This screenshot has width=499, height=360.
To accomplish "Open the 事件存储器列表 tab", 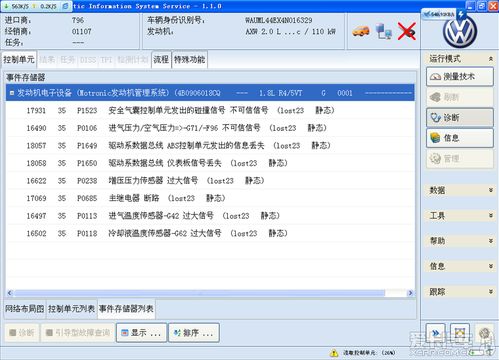I will tap(126, 309).
